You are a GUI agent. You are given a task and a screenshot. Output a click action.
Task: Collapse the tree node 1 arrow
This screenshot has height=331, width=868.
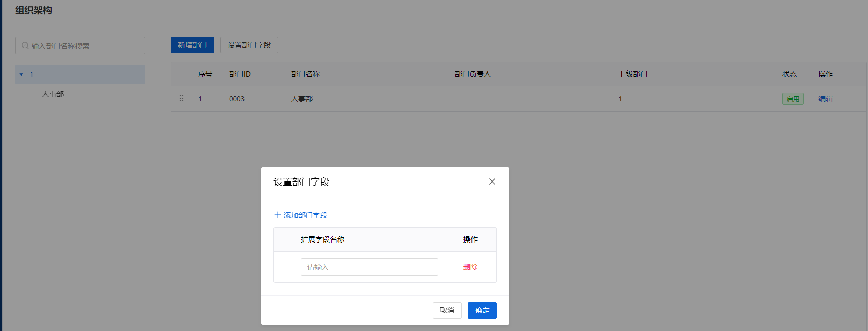[x=21, y=74]
